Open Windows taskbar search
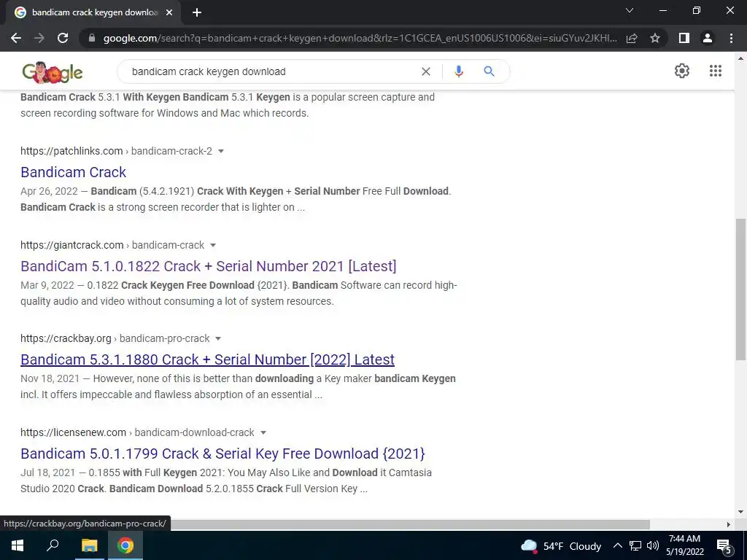The image size is (747, 560). [53, 545]
